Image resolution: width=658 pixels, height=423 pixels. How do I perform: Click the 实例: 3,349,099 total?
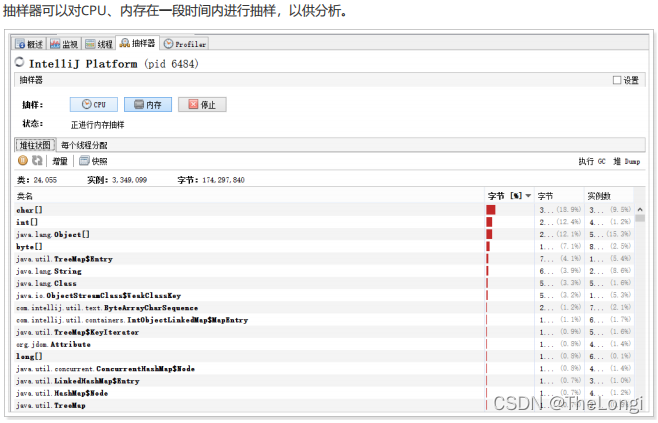pyautogui.click(x=117, y=180)
